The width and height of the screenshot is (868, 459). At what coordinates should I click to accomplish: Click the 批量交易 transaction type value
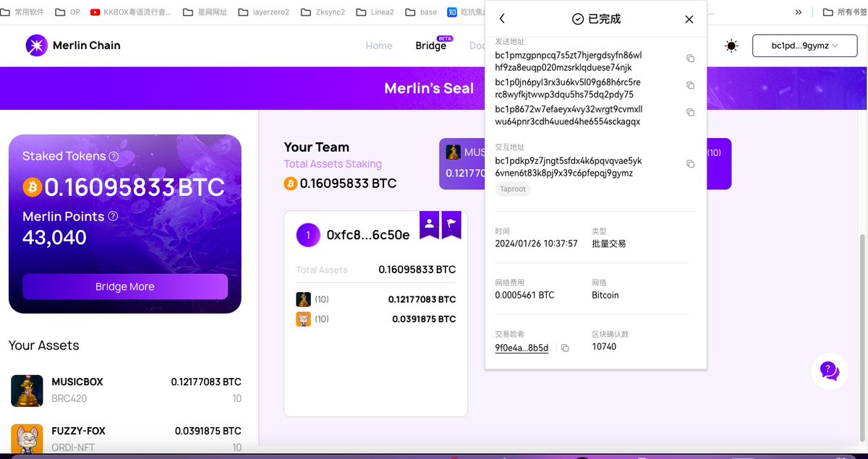coord(609,244)
